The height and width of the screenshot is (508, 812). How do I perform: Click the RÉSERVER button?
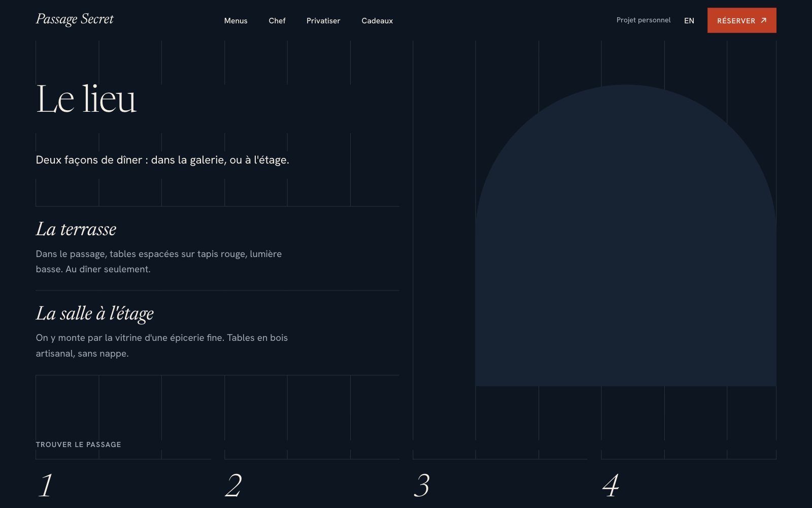pos(741,20)
